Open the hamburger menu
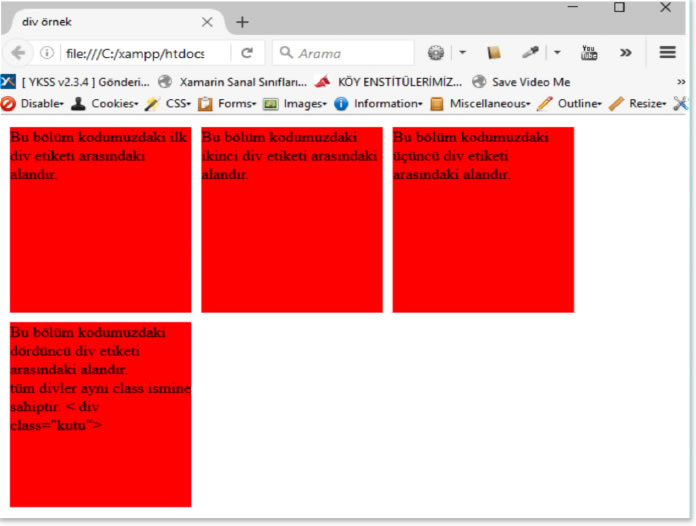696x526 pixels. 667,53
